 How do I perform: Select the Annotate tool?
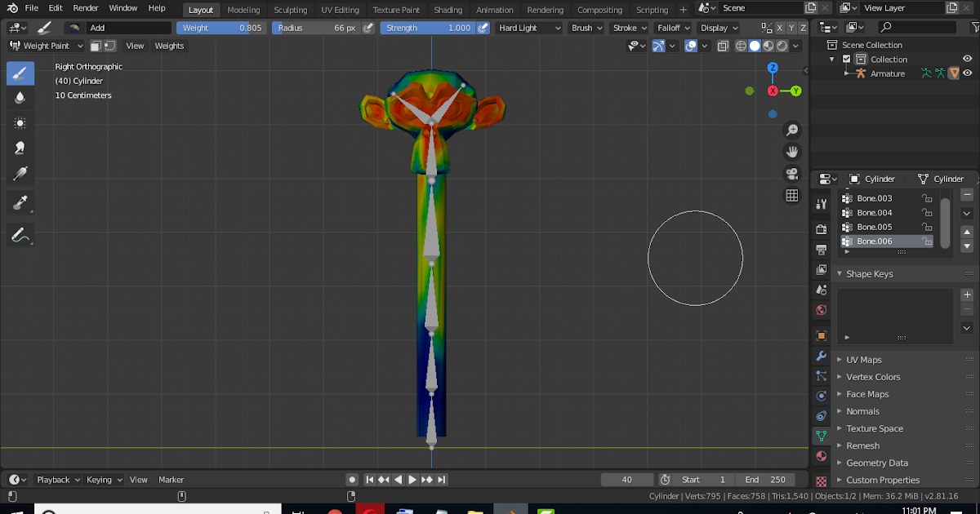point(20,235)
